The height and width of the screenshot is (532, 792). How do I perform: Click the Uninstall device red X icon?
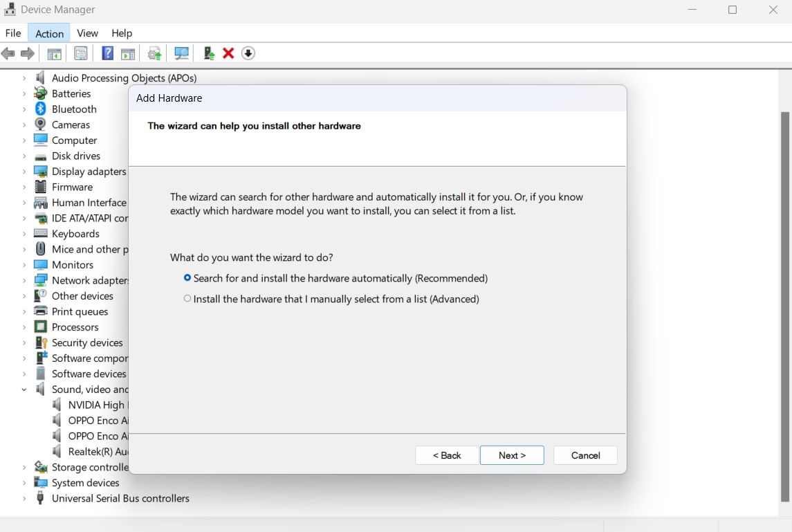tap(228, 53)
